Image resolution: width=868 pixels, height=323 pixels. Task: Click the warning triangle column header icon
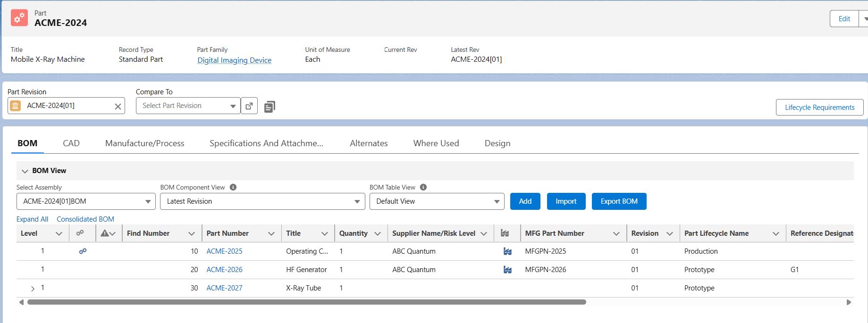point(105,233)
